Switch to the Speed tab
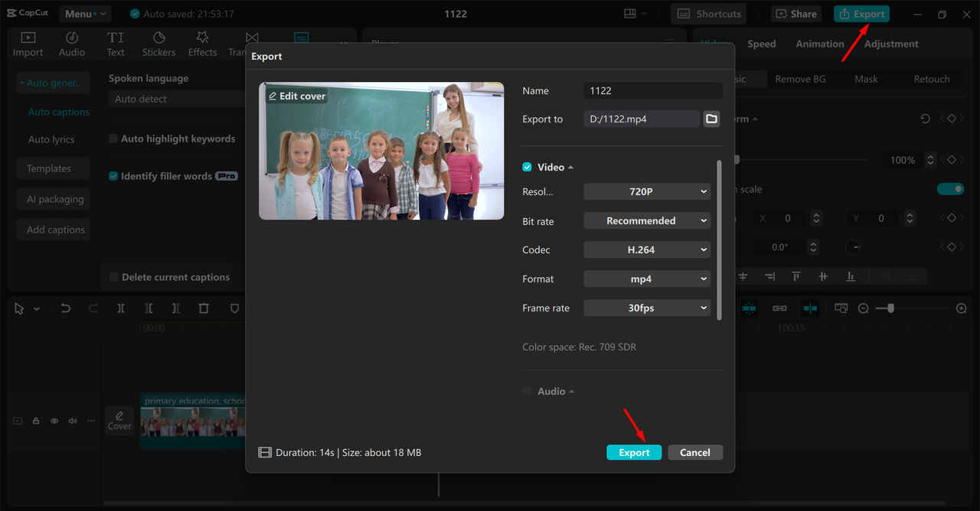 point(762,44)
